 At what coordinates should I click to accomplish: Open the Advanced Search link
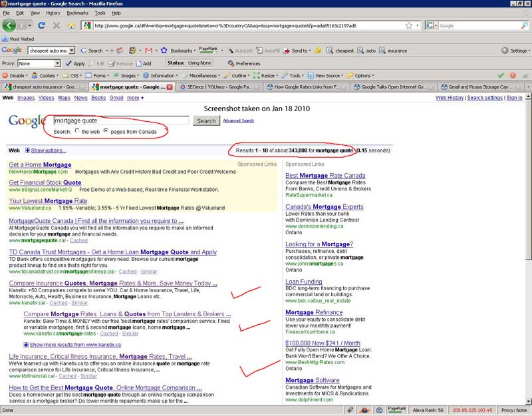(238, 120)
